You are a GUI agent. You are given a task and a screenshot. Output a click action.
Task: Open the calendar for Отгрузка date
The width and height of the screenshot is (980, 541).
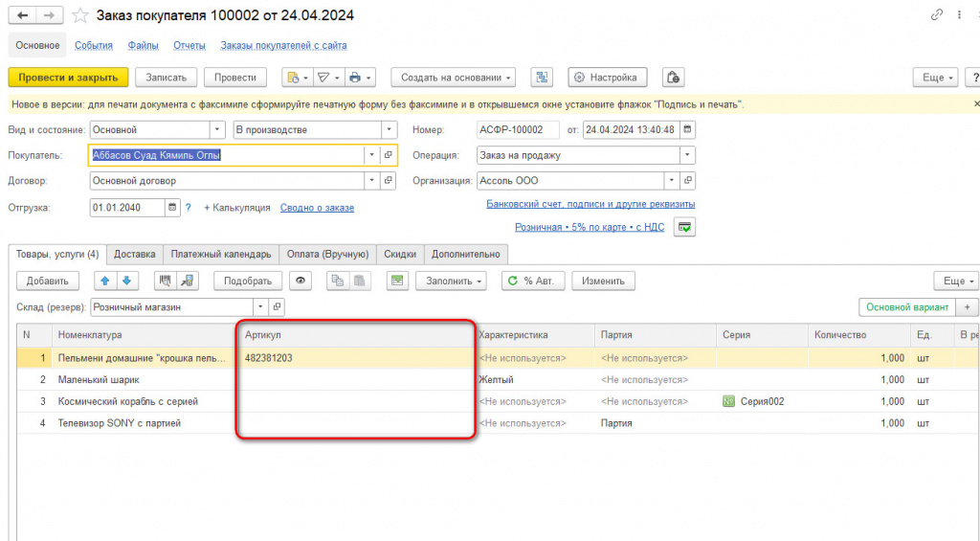point(172,208)
